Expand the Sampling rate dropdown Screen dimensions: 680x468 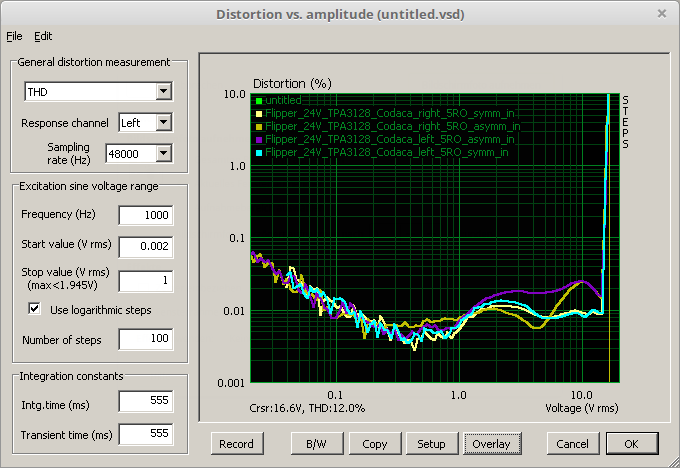click(164, 153)
